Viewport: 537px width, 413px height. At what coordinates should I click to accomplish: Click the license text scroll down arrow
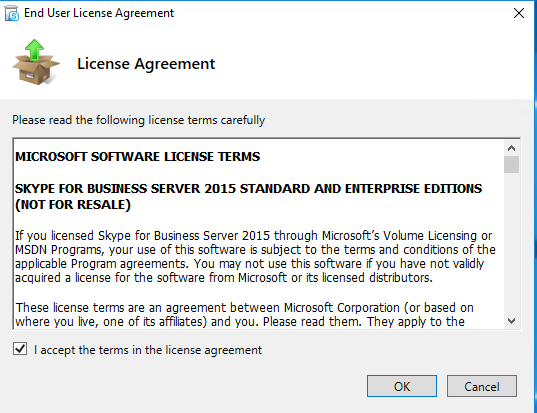(x=511, y=321)
